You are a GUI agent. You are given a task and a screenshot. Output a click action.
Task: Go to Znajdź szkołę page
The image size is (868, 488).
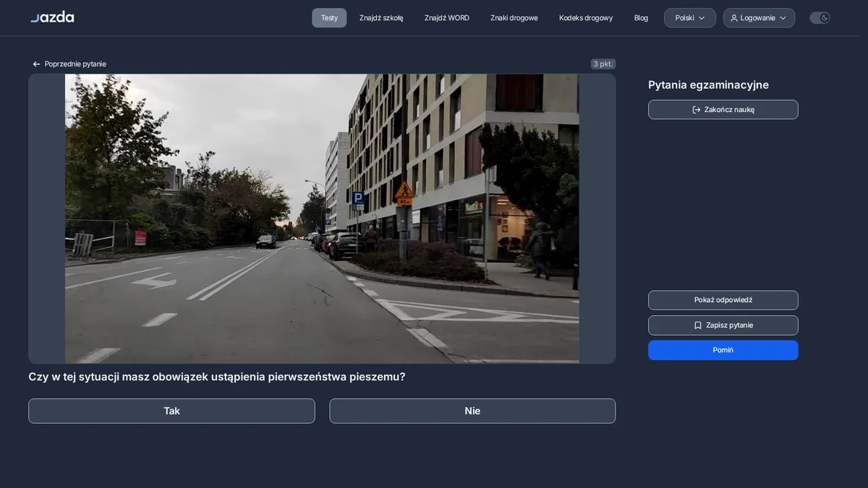point(381,18)
